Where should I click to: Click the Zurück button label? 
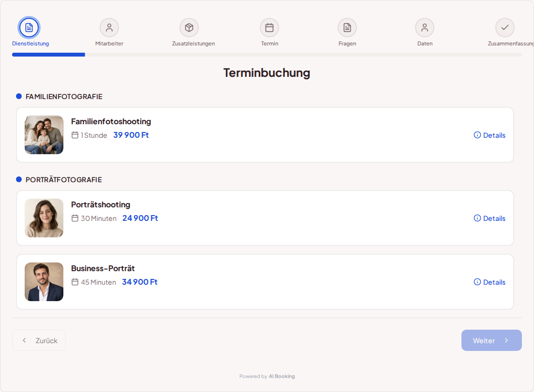(46, 341)
